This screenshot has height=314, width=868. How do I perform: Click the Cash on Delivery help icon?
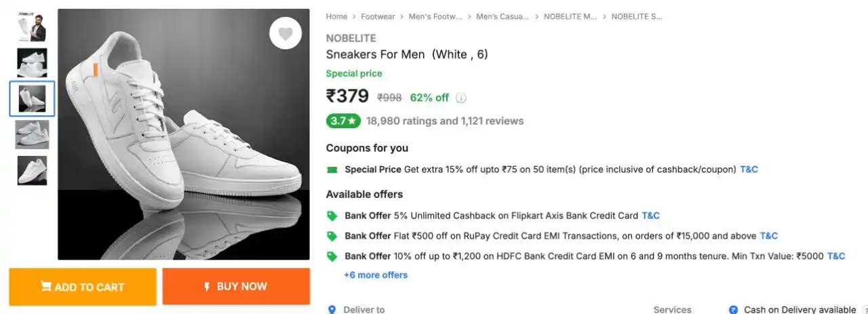pyautogui.click(x=733, y=309)
